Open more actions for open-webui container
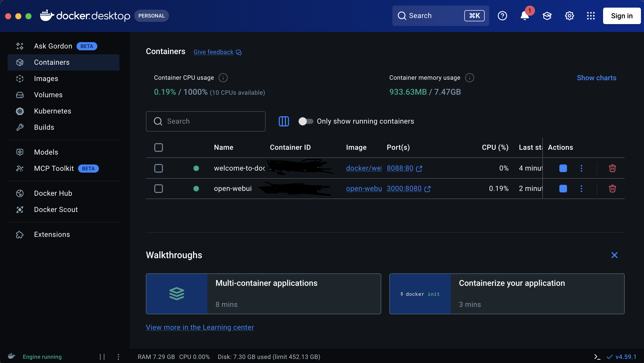This screenshot has width=644, height=363. click(x=581, y=189)
